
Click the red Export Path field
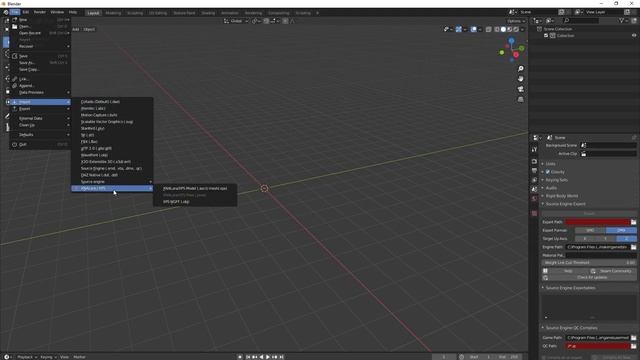tap(598, 222)
